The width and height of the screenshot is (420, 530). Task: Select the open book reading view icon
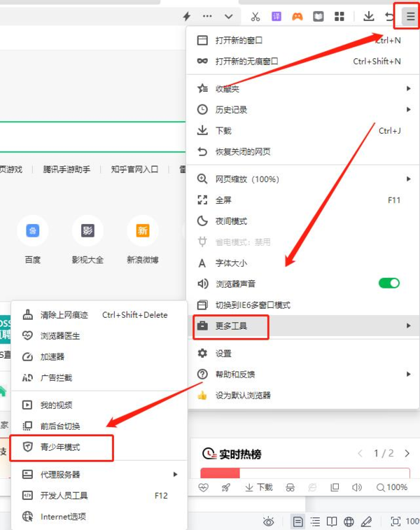[332, 522]
